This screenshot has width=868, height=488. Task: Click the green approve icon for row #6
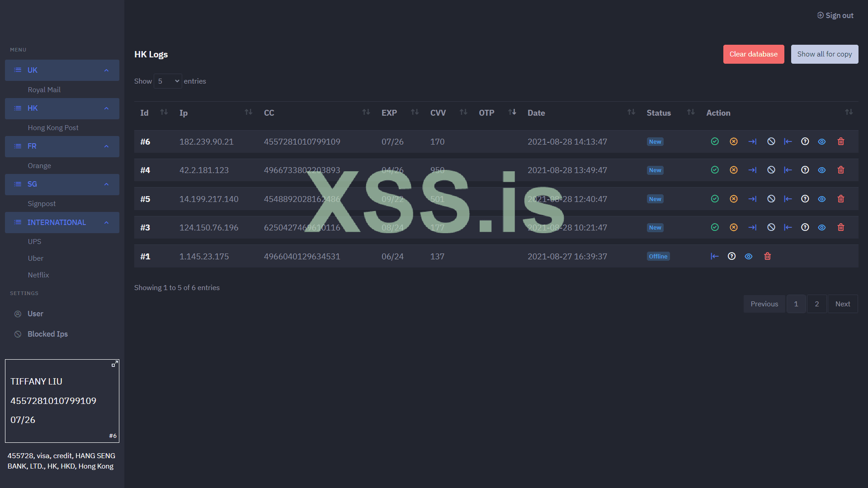(x=715, y=141)
